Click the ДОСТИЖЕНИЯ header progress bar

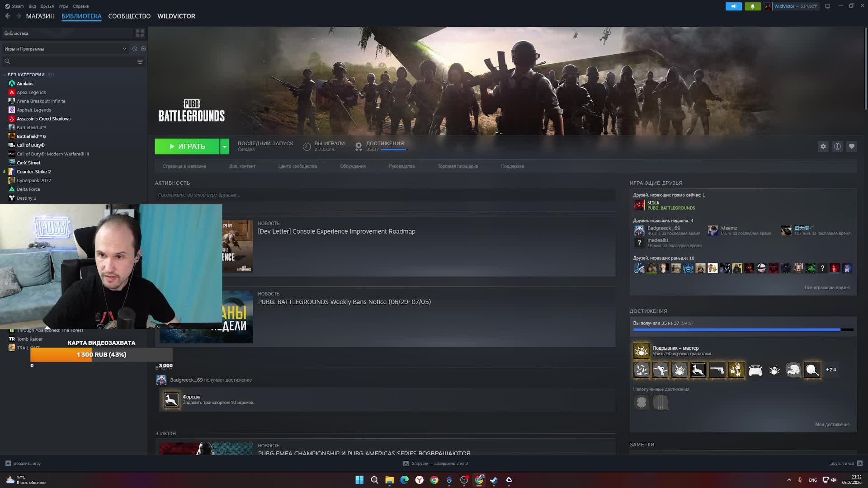tap(394, 150)
